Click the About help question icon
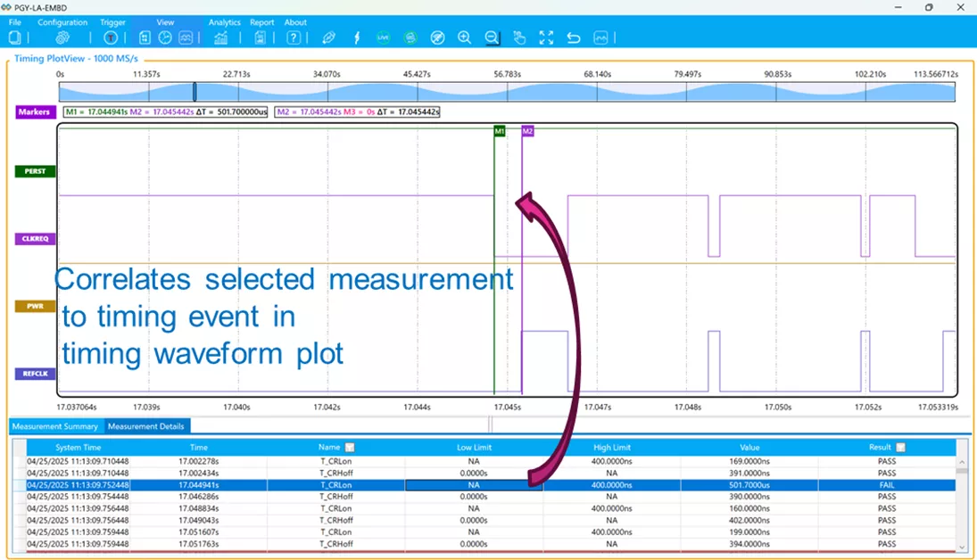The width and height of the screenshot is (977, 560). click(x=294, y=37)
